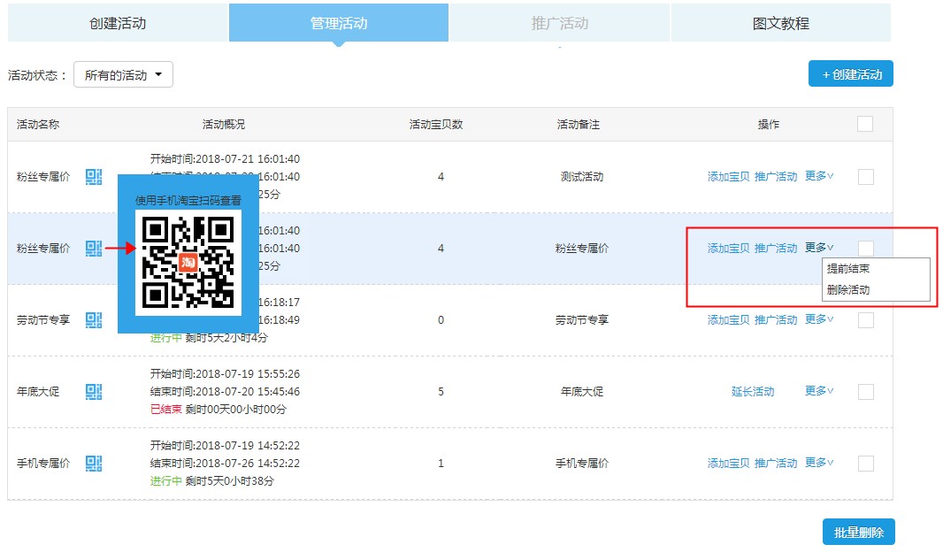Open the 活动状态 dropdown 所有的活动

click(123, 74)
